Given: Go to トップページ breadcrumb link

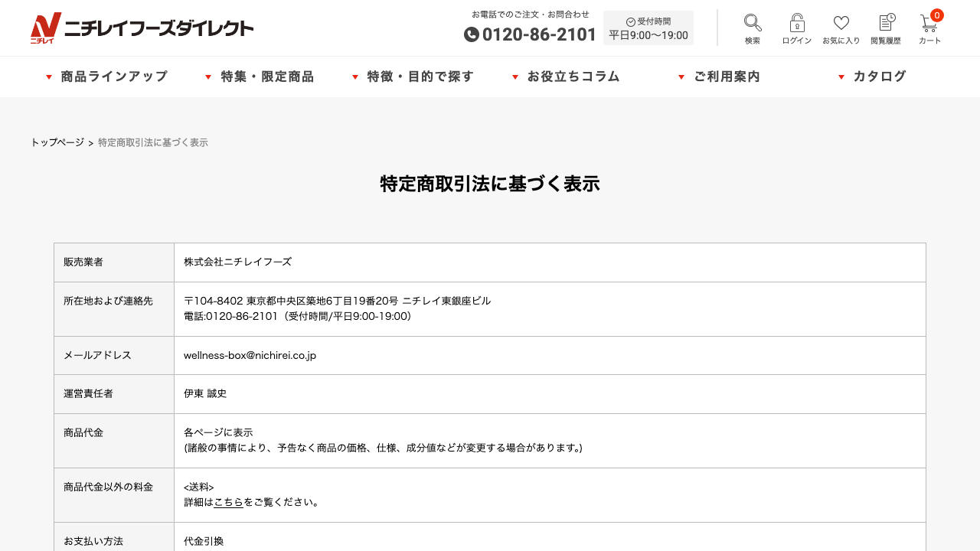Looking at the screenshot, I should click(57, 142).
